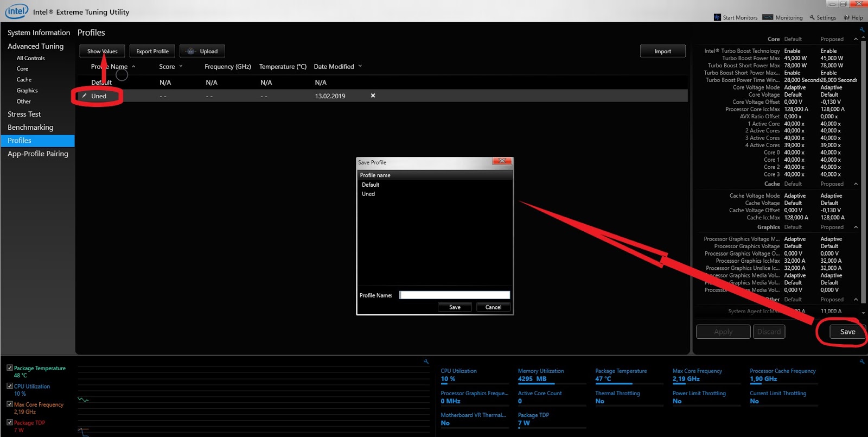Select the Profiles sidebar item
The height and width of the screenshot is (437, 868).
click(37, 141)
